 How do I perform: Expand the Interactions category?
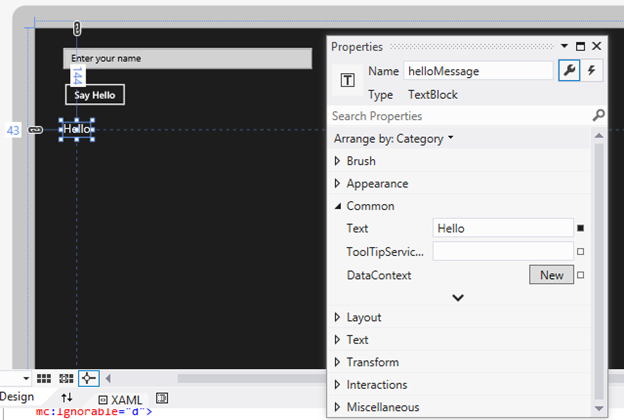click(x=337, y=385)
